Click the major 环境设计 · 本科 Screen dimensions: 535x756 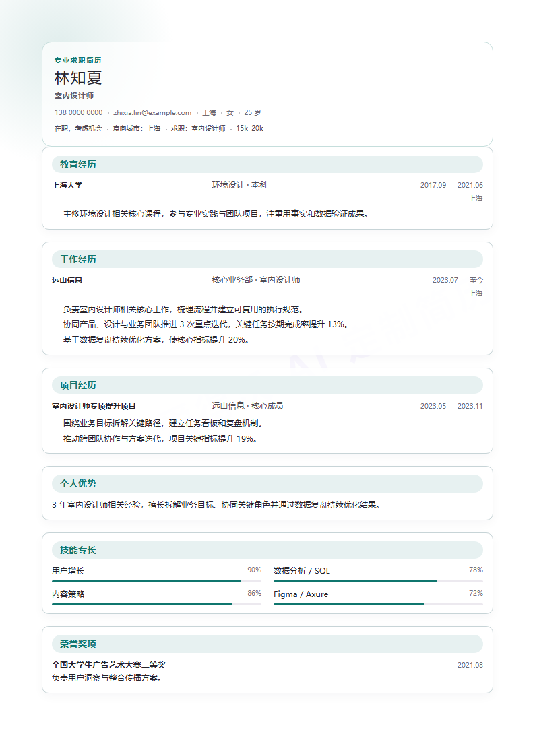point(240,185)
